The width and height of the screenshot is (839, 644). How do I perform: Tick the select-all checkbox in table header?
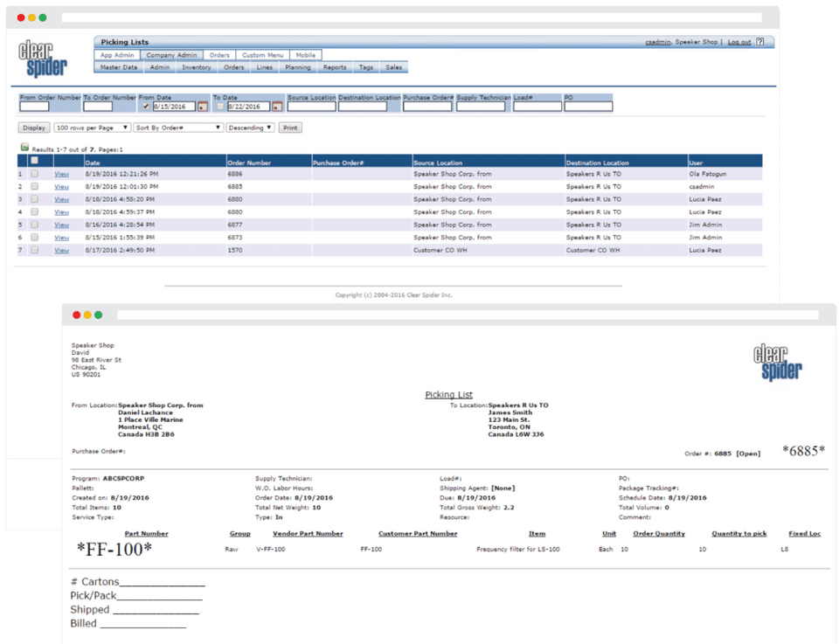(34, 161)
